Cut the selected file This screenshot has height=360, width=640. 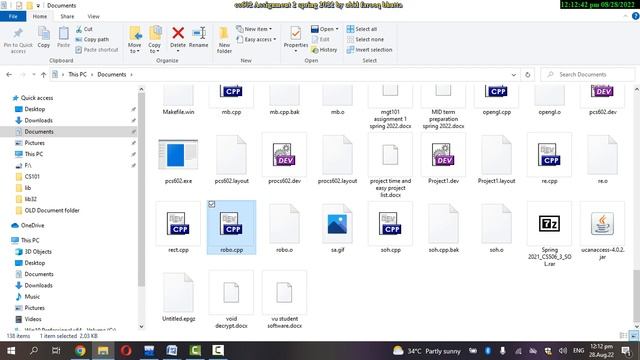pos(84,29)
